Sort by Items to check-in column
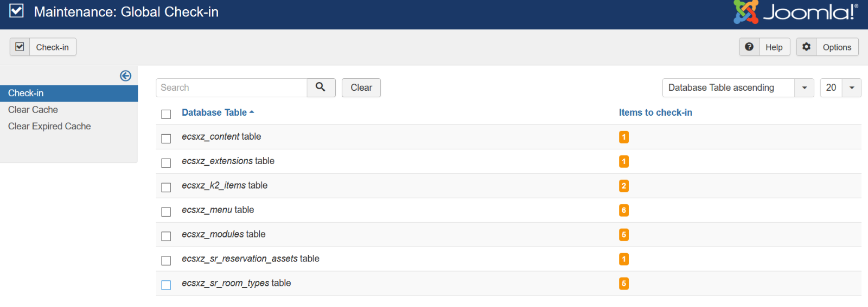The image size is (868, 307). click(x=655, y=112)
